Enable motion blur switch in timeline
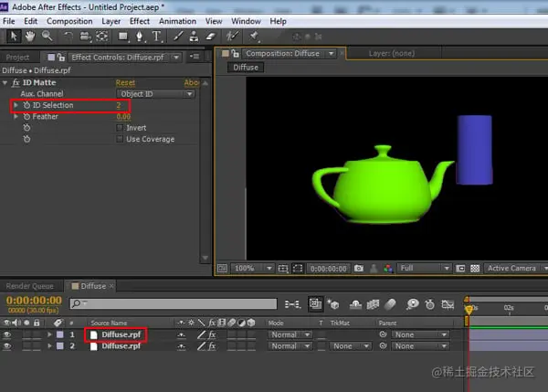Viewport: 548px width, 392px height. point(390,304)
